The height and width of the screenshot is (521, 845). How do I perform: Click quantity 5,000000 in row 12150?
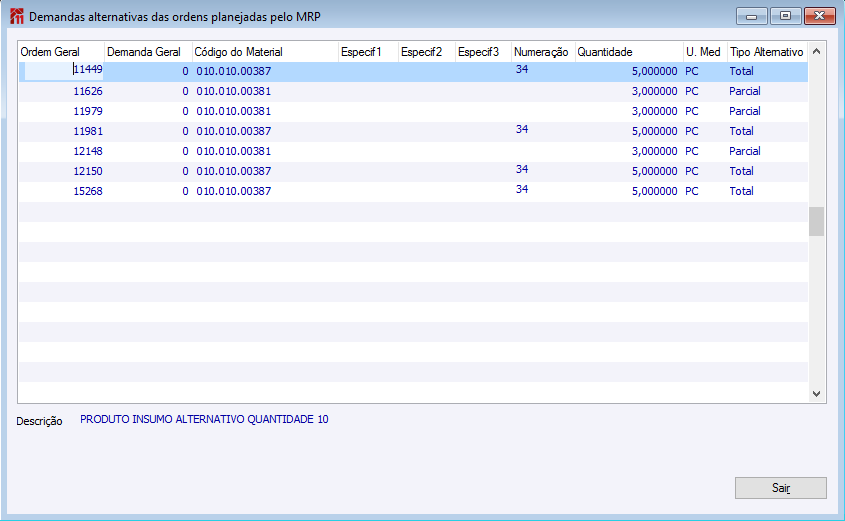click(x=654, y=171)
